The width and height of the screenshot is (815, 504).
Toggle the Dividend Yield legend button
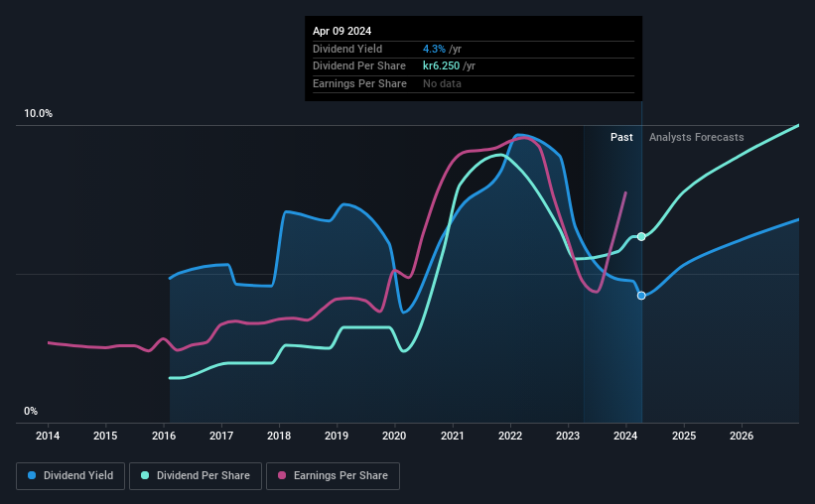[70, 476]
